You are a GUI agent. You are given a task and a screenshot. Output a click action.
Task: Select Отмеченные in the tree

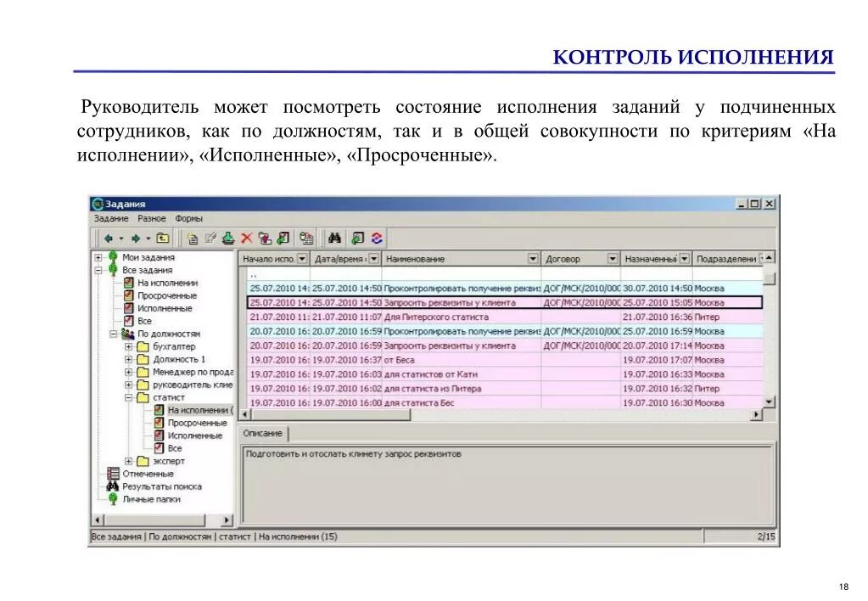click(x=148, y=475)
